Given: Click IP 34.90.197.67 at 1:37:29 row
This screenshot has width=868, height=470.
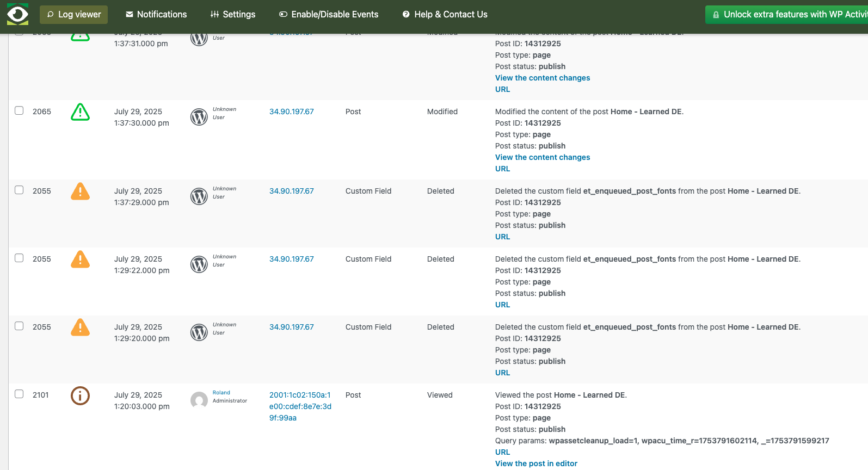Looking at the screenshot, I should (x=292, y=191).
